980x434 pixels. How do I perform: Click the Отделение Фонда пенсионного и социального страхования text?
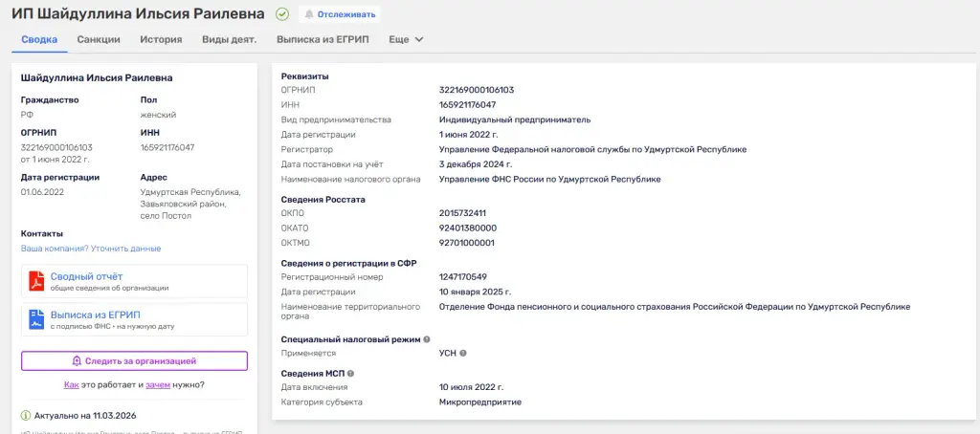675,307
